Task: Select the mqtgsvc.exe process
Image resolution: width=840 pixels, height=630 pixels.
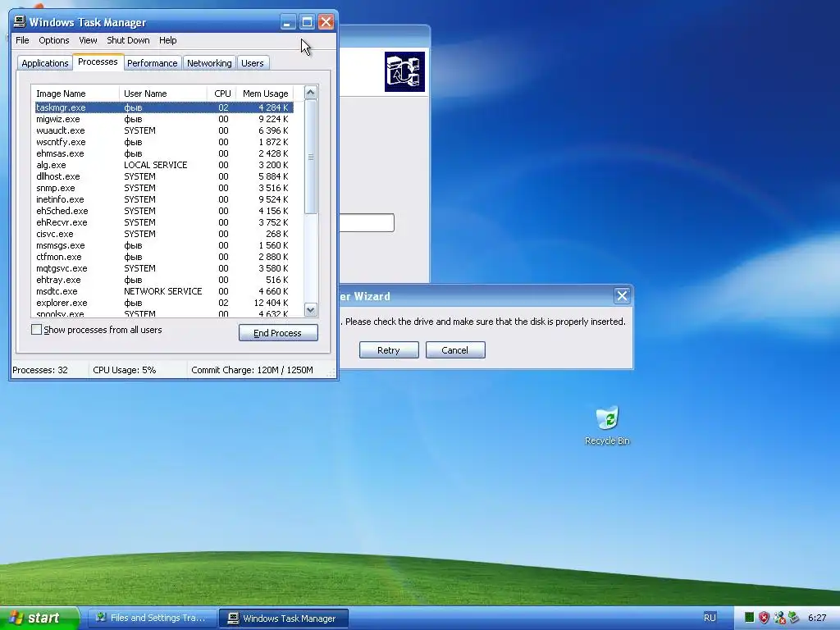Action: (164, 268)
